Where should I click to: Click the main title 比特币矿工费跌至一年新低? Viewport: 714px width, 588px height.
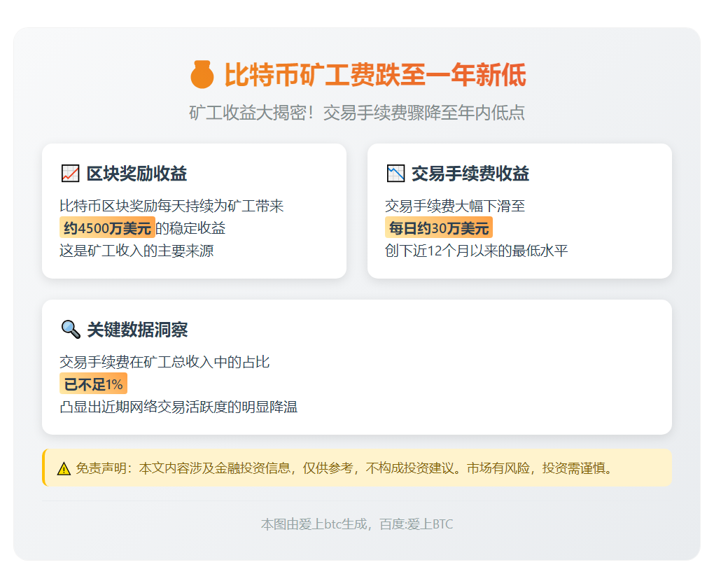click(x=374, y=75)
